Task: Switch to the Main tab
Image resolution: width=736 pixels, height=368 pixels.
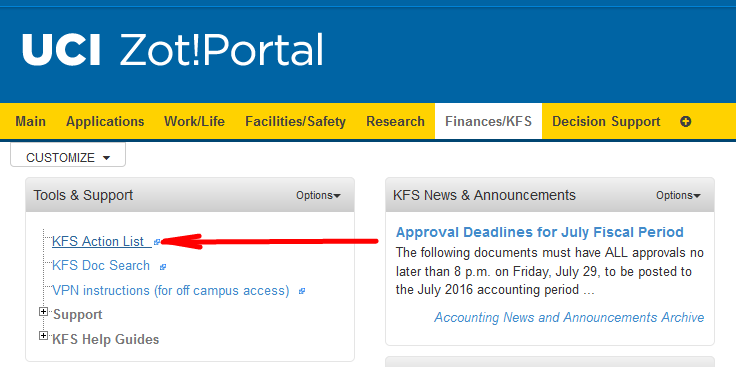Action: click(x=31, y=122)
